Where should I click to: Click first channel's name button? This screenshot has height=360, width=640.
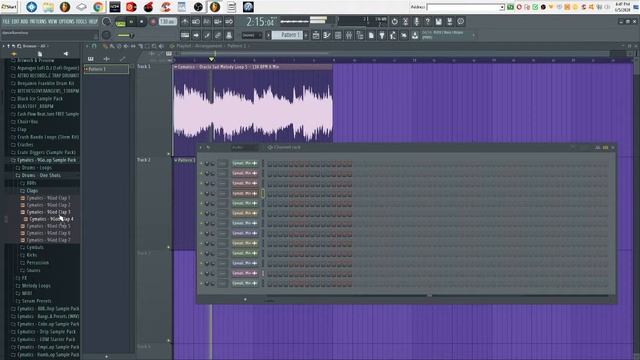(244, 163)
